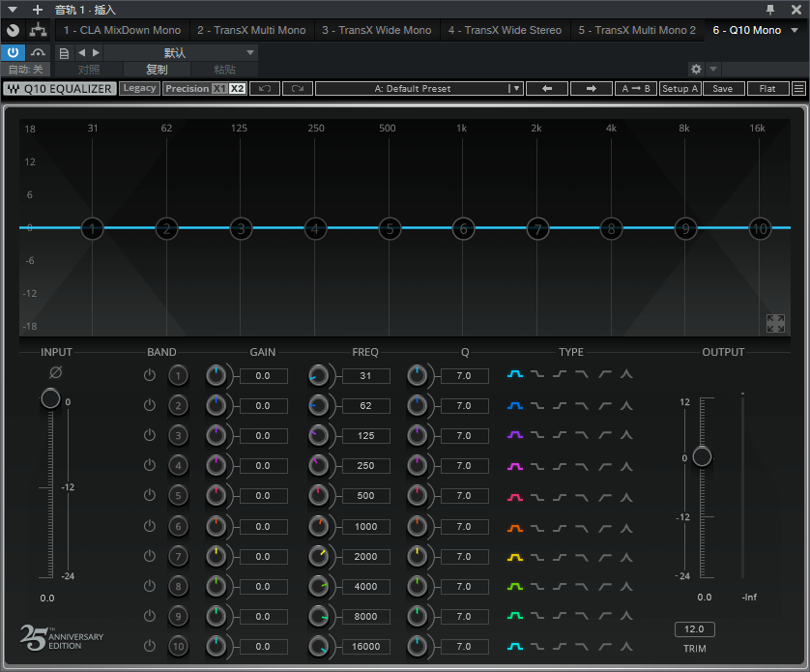Select low shelf type for band 2
Viewport: 810px width, 672px height.
point(537,406)
